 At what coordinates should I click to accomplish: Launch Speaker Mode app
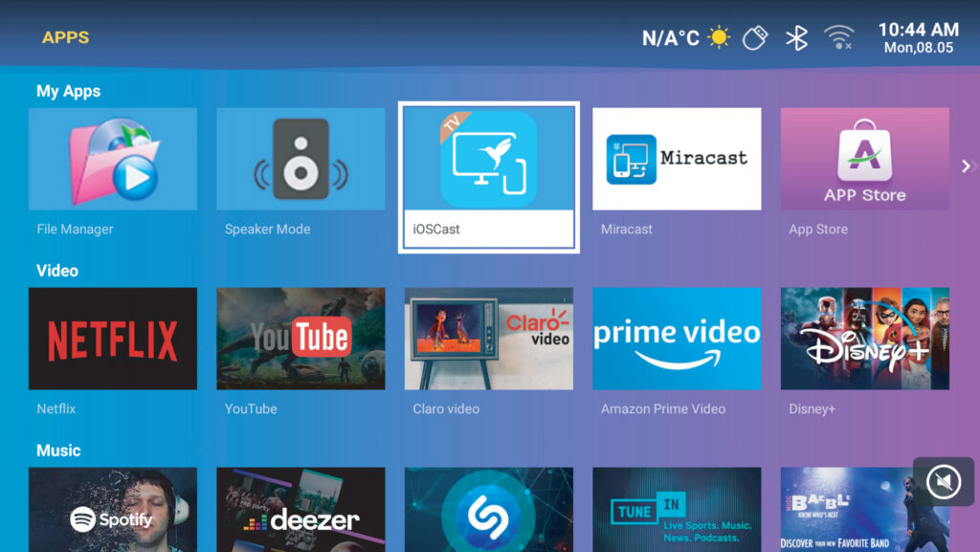click(301, 159)
